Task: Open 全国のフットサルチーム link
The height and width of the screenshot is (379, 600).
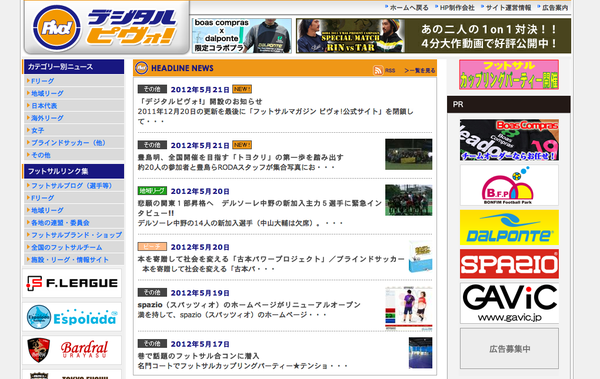Action: click(67, 247)
